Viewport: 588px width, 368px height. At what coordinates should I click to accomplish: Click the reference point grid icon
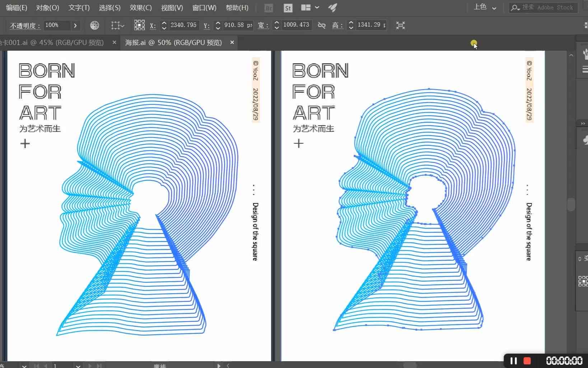pyautogui.click(x=139, y=25)
